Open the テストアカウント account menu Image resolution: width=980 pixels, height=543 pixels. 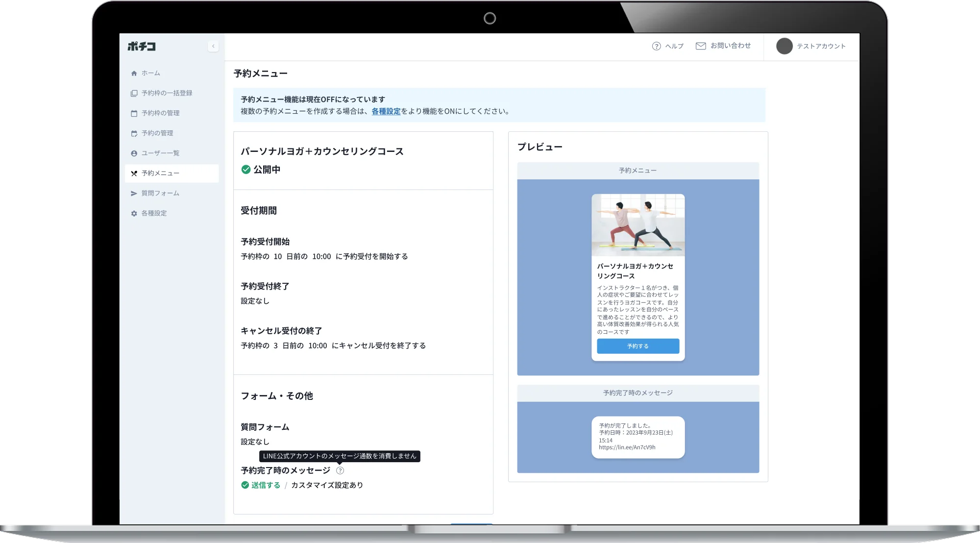click(821, 46)
